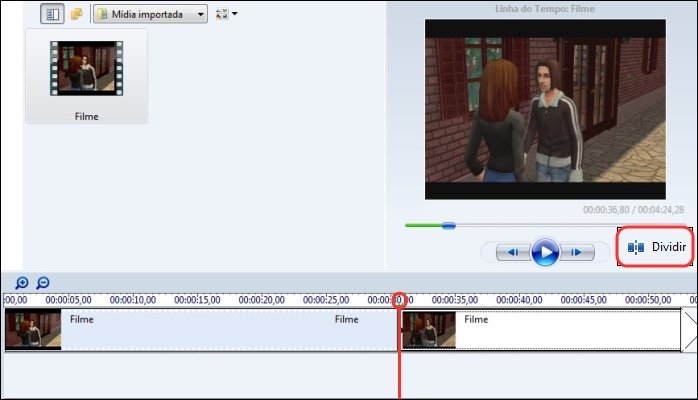Image resolution: width=698 pixels, height=400 pixels.
Task: Click the timeline playhead marker
Action: pyautogui.click(x=399, y=300)
